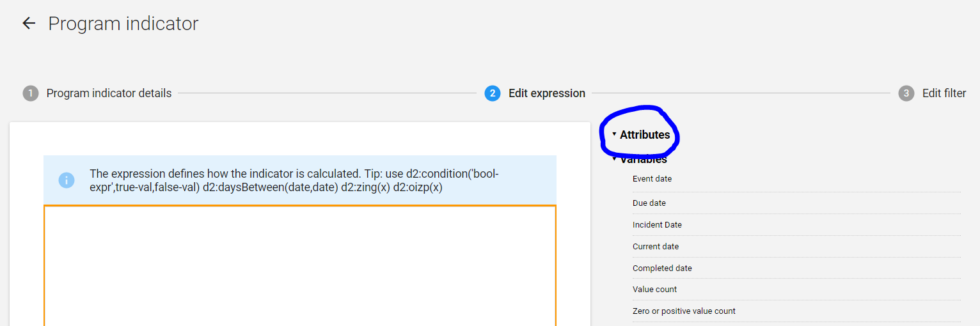
Task: Go to the Edit filter step
Action: (944, 93)
